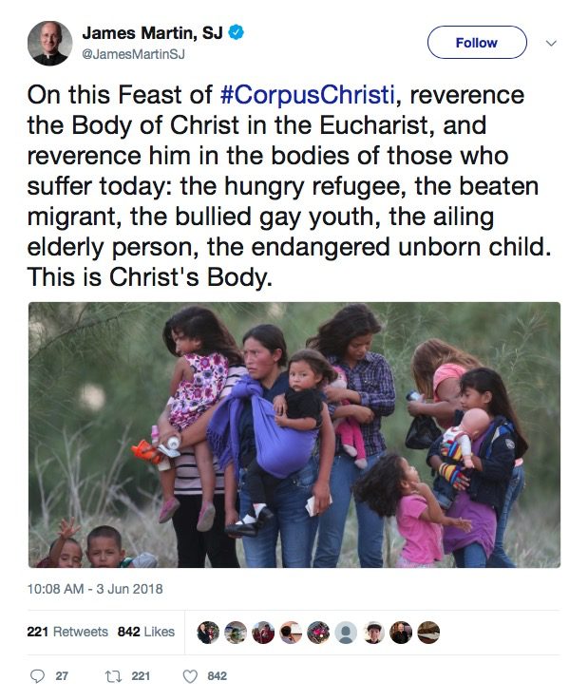Expand the tweet options chevron

pyautogui.click(x=550, y=43)
